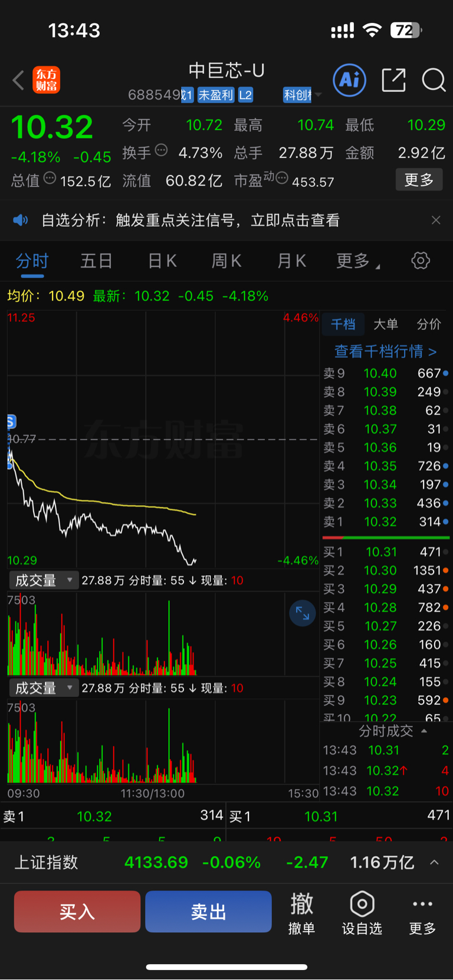The width and height of the screenshot is (453, 980).
Task: Select the 买1 price 10.31 in order book
Action: pyautogui.click(x=381, y=552)
